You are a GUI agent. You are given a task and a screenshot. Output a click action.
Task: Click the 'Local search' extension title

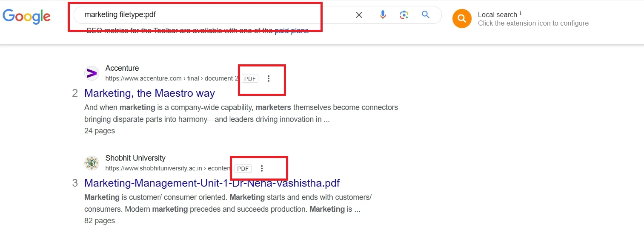coord(497,14)
